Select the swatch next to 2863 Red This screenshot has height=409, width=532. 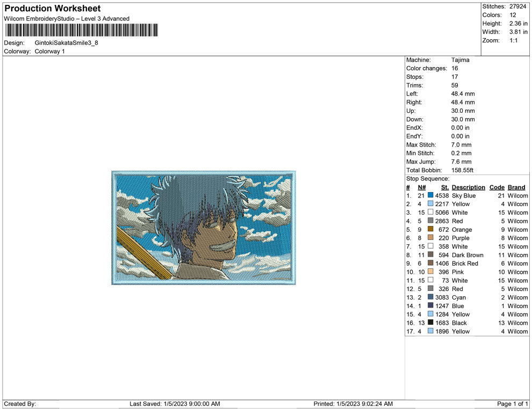click(x=430, y=221)
